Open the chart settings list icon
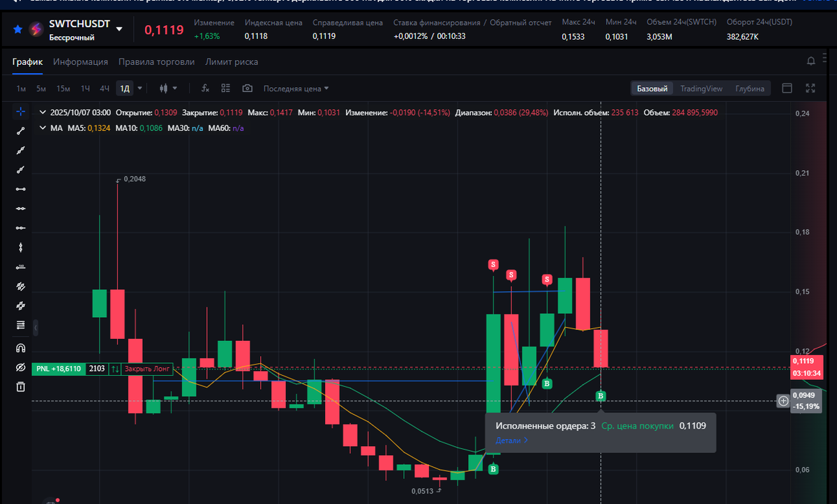The image size is (837, 504). [226, 89]
